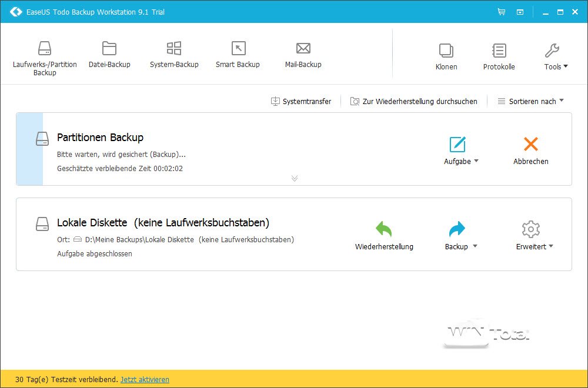Viewport: 588px width, 388px height.
Task: Open the Tools menu
Action: (556, 57)
